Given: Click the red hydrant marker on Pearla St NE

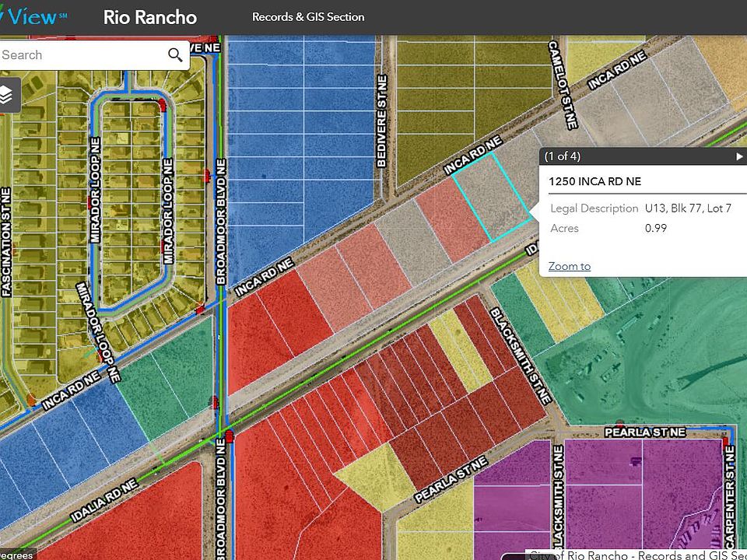Looking at the screenshot, I should (x=620, y=423).
